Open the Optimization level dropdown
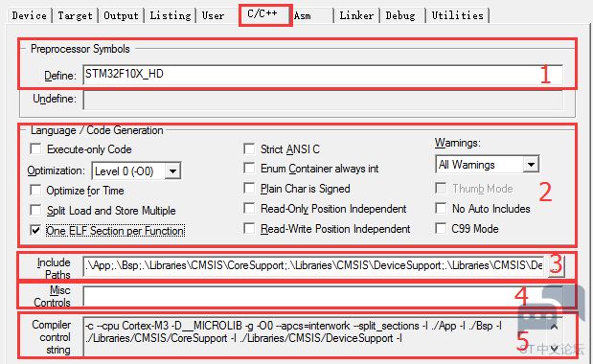The height and width of the screenshot is (364, 593). (172, 171)
